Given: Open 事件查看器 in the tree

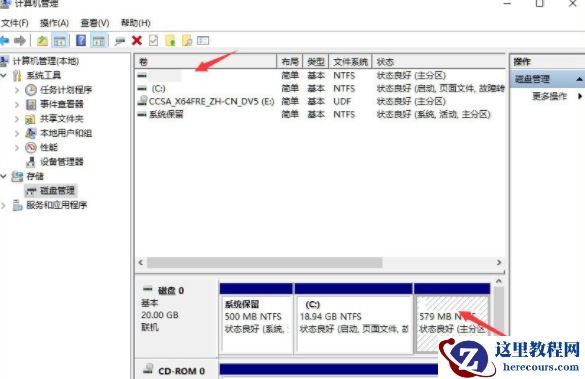Looking at the screenshot, I should click(x=62, y=104).
